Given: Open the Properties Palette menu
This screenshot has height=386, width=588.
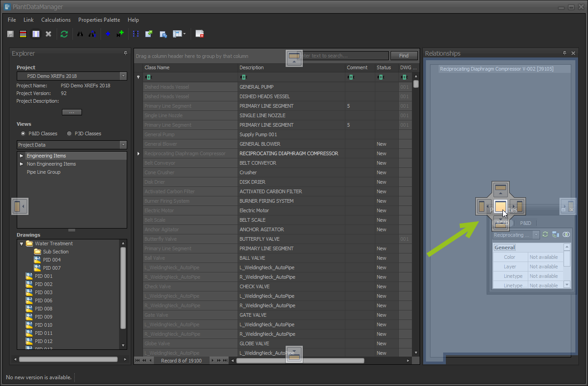Looking at the screenshot, I should tap(99, 20).
